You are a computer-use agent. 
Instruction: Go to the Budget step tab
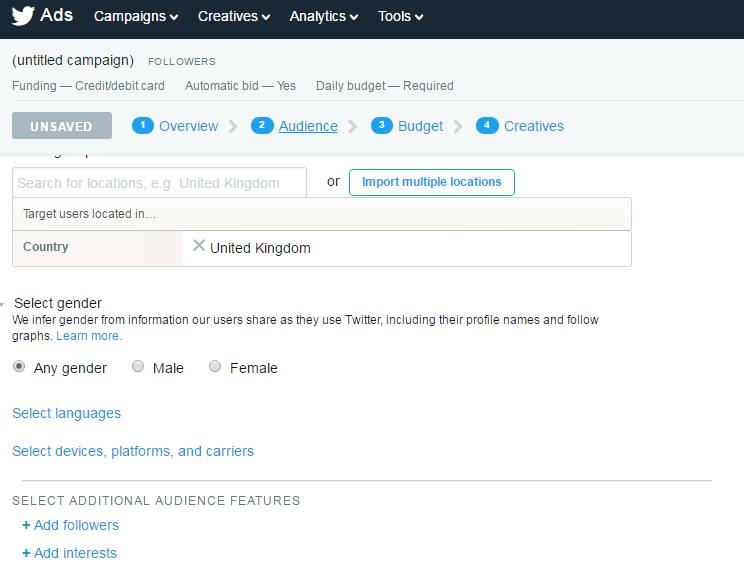pos(420,126)
